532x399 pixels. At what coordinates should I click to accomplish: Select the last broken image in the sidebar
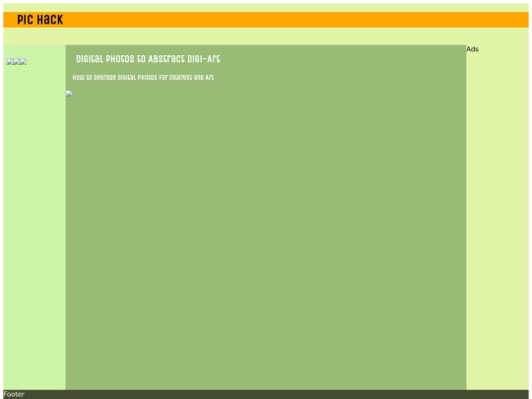pos(24,62)
